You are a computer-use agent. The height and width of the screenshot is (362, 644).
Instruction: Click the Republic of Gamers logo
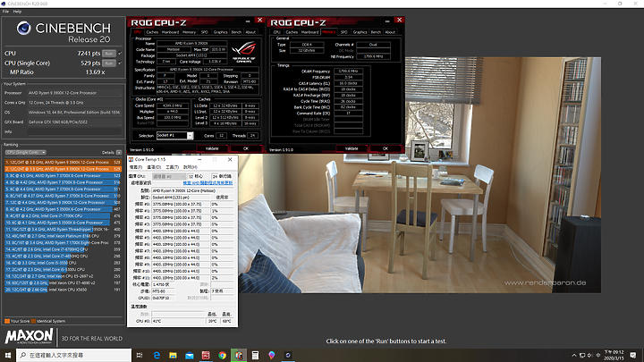244,51
